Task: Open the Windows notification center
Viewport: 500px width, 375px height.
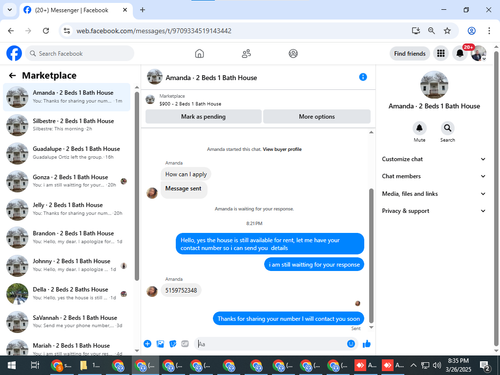Action: click(x=484, y=366)
